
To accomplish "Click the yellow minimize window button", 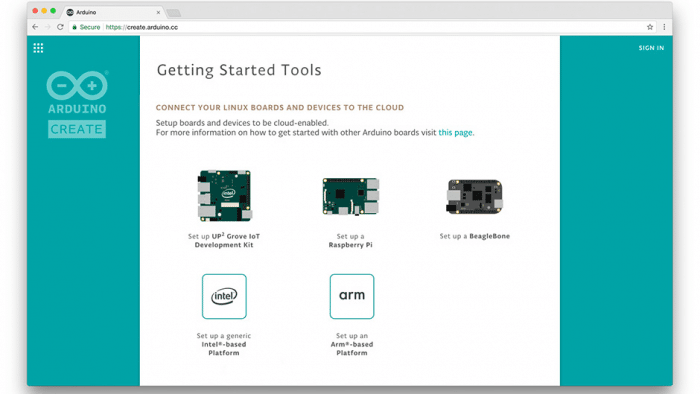I will point(44,11).
